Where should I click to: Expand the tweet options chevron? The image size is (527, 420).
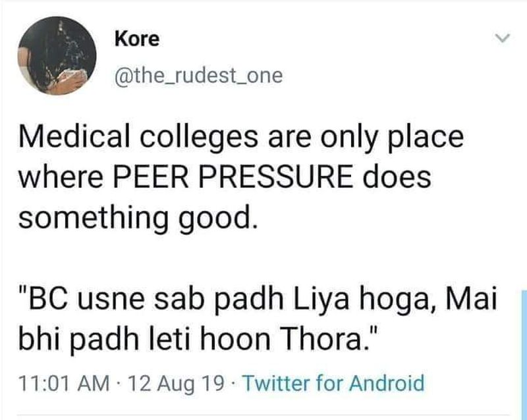point(503,40)
